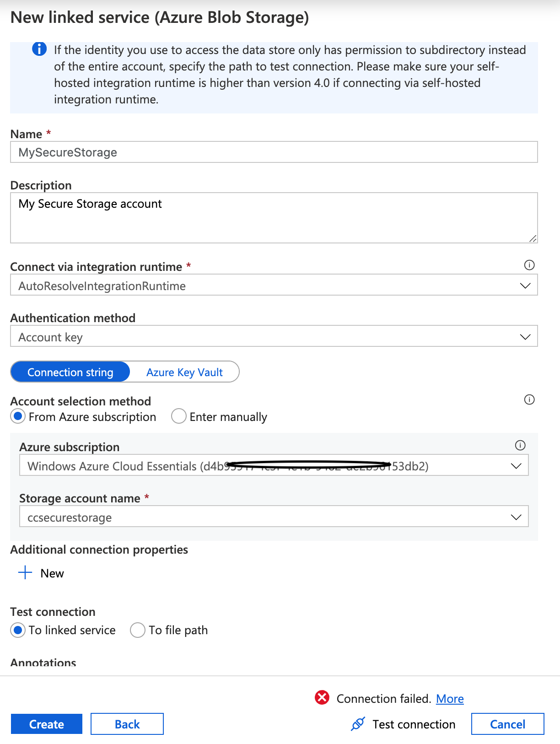Click info icon beside integration runtime
Screen dimensions: 560x744
pos(529,265)
